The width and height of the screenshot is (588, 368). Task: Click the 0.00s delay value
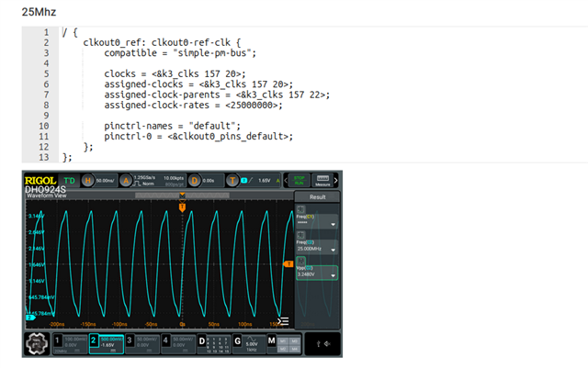click(209, 181)
